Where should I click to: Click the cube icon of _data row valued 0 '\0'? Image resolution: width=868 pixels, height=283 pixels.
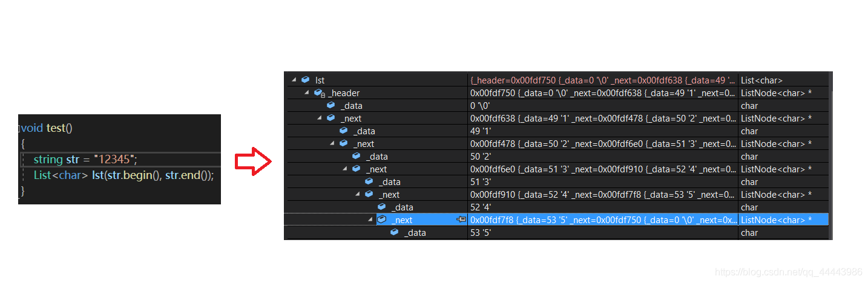click(x=330, y=105)
